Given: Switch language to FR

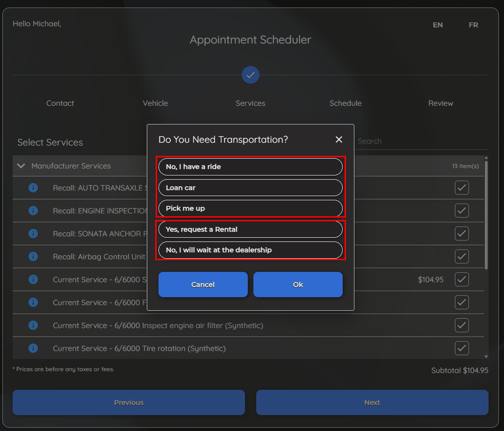Looking at the screenshot, I should pos(473,25).
